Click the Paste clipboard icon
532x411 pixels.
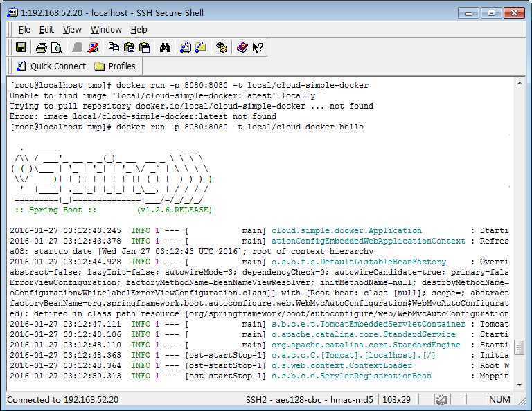(130, 47)
